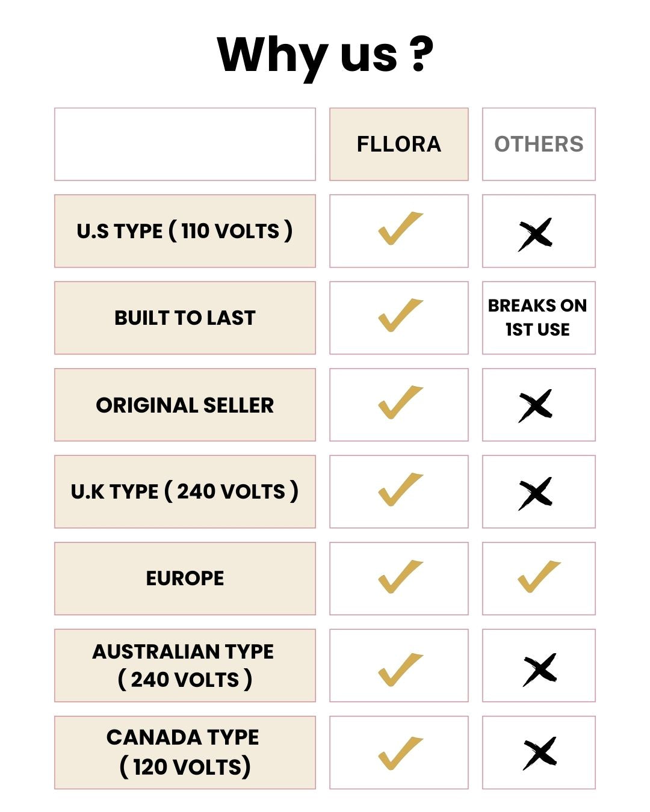Click the FLLORA checkmark for Original Seller
This screenshot has width=650, height=812.
pyautogui.click(x=400, y=403)
